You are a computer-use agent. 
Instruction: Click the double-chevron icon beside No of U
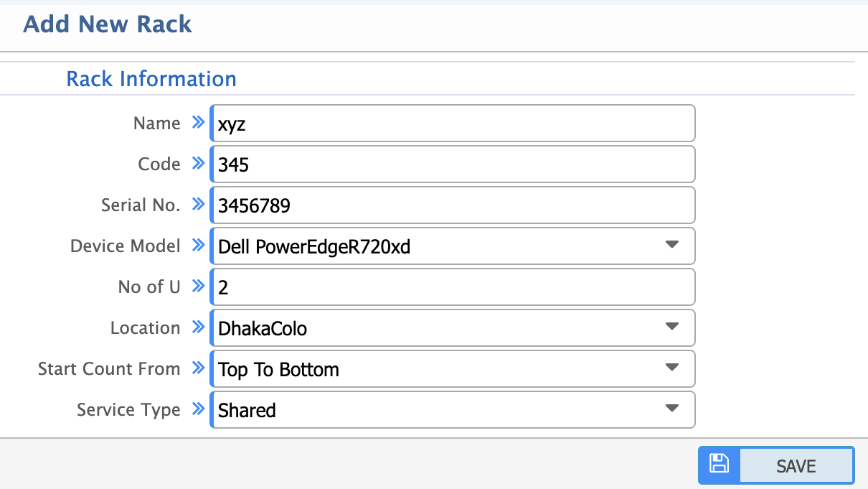tap(199, 287)
